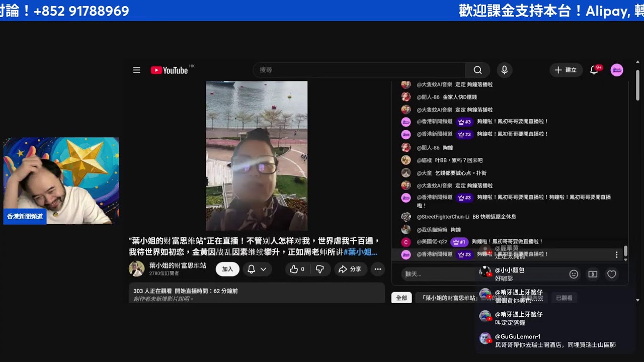Image resolution: width=644 pixels, height=362 pixels.
Task: Click @美國佬-q2z avatar in chat
Action: (x=406, y=242)
